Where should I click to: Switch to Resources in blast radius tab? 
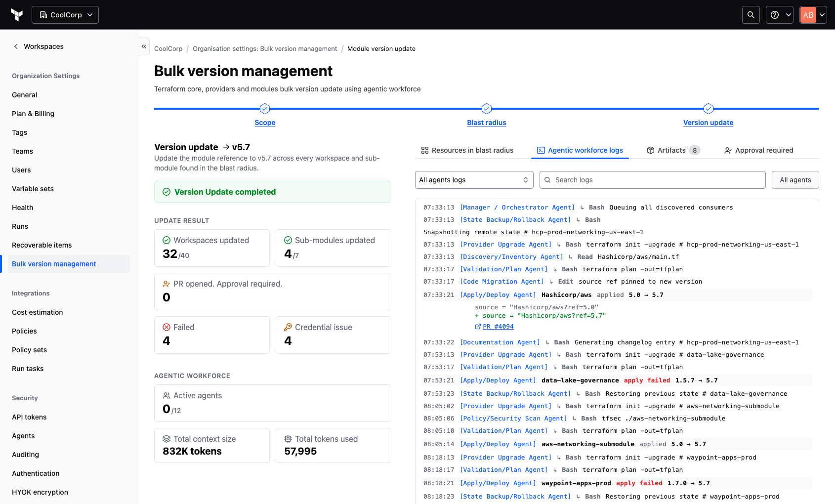(x=467, y=150)
